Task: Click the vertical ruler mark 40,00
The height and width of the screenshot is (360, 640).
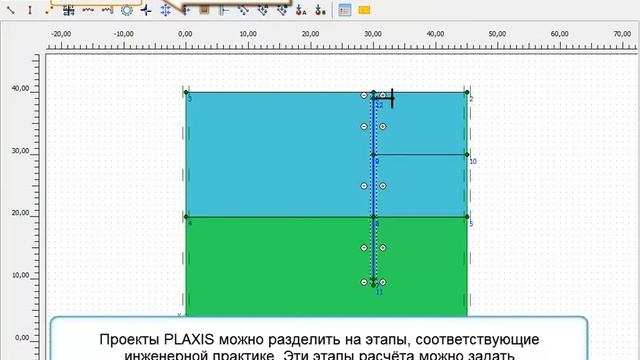Action: tap(20, 88)
